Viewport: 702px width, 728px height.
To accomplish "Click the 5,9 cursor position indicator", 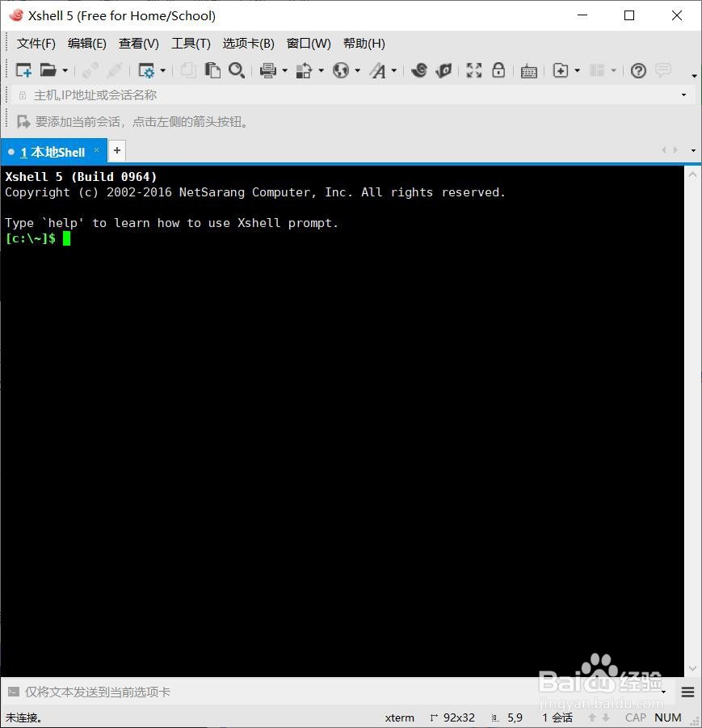I will pos(515,717).
